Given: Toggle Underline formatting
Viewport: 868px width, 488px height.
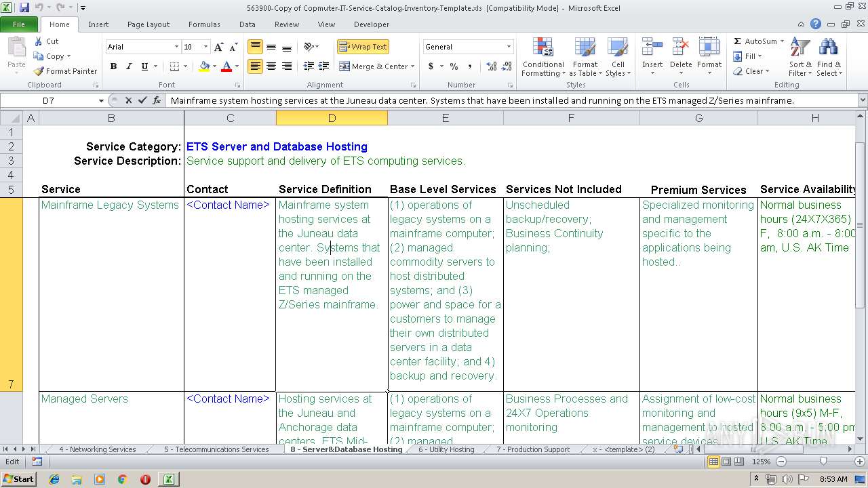Looking at the screenshot, I should 144,66.
